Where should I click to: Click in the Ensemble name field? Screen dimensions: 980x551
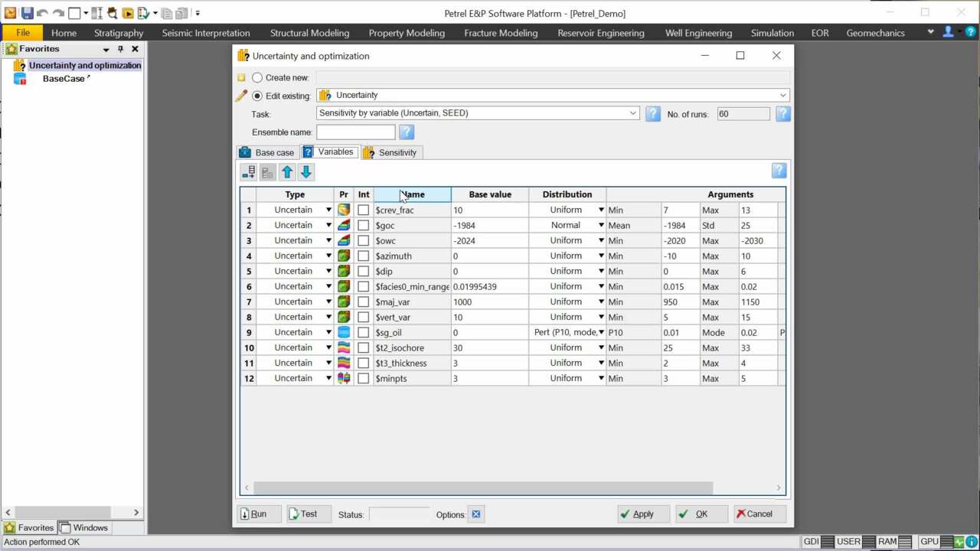click(355, 132)
